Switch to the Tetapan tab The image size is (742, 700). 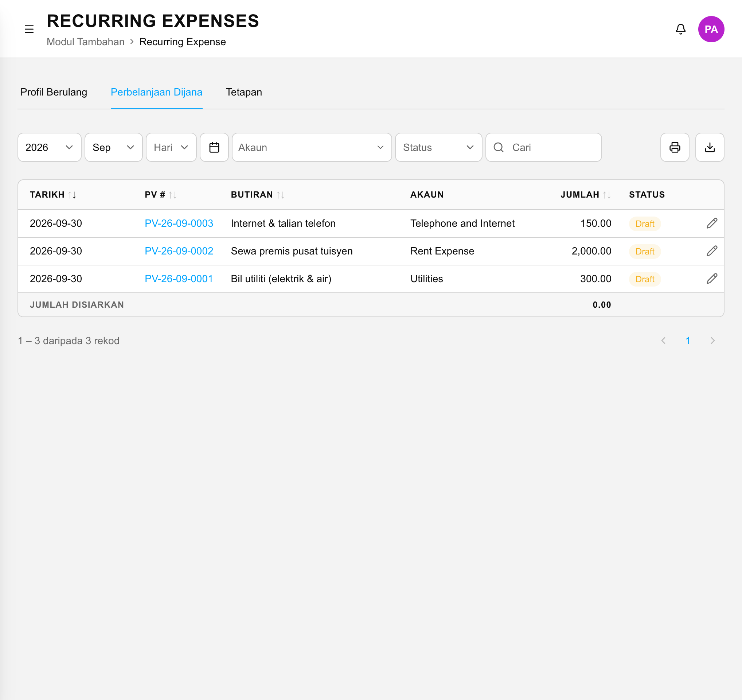[244, 92]
